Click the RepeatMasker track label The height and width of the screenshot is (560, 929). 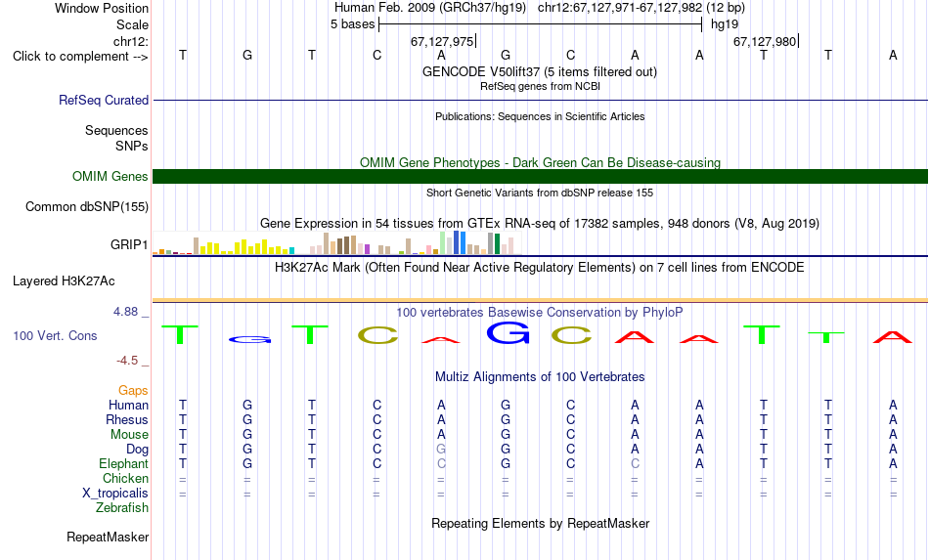coord(108,537)
